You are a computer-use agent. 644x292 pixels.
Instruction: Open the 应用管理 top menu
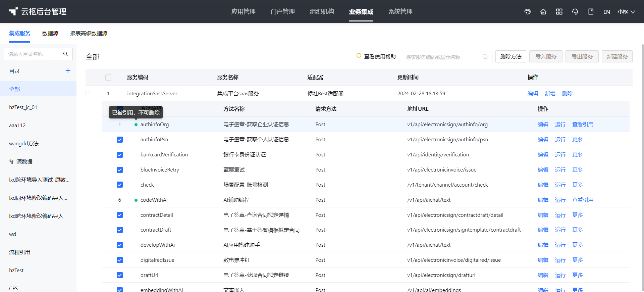coord(244,12)
